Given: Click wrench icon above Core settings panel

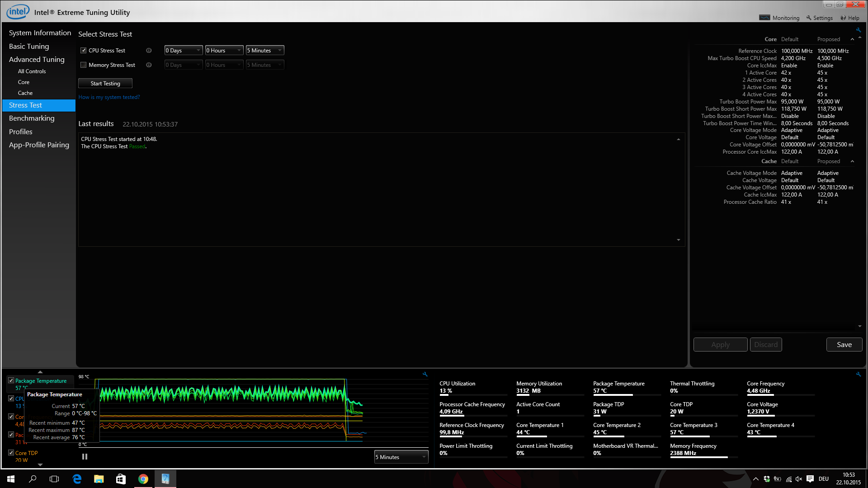Looking at the screenshot, I should [x=858, y=30].
